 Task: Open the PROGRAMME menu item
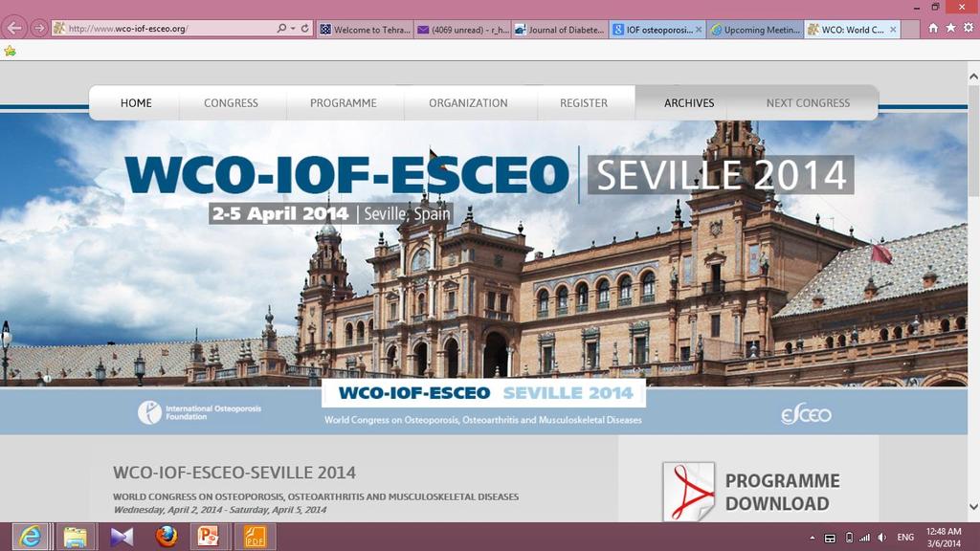tap(344, 103)
